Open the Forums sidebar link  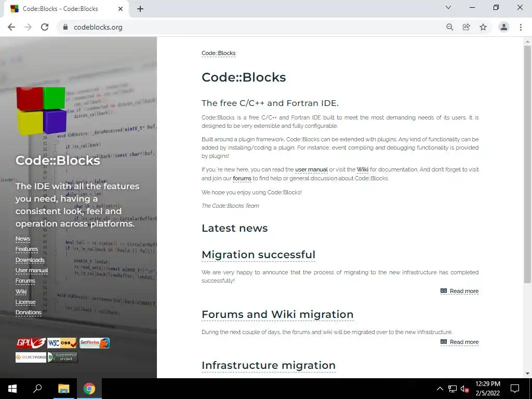[25, 281]
